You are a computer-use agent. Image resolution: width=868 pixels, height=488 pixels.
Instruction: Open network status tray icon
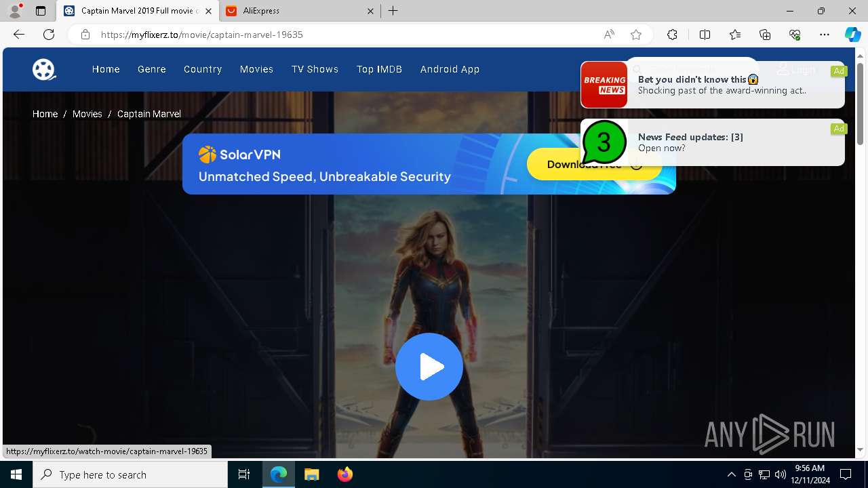coord(764,474)
